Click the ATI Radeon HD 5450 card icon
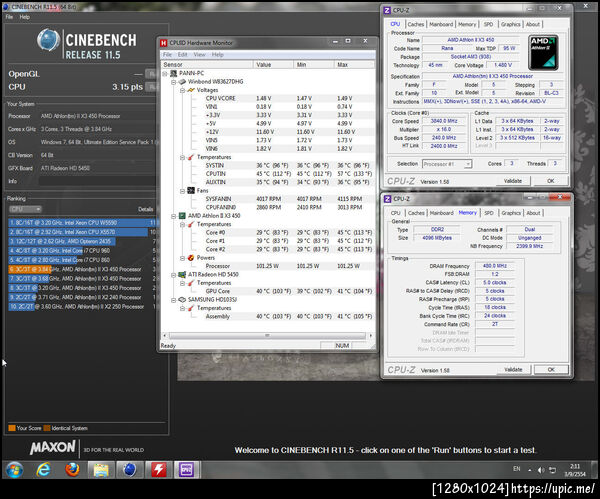Viewport: 600px width, 499px height. 182,274
